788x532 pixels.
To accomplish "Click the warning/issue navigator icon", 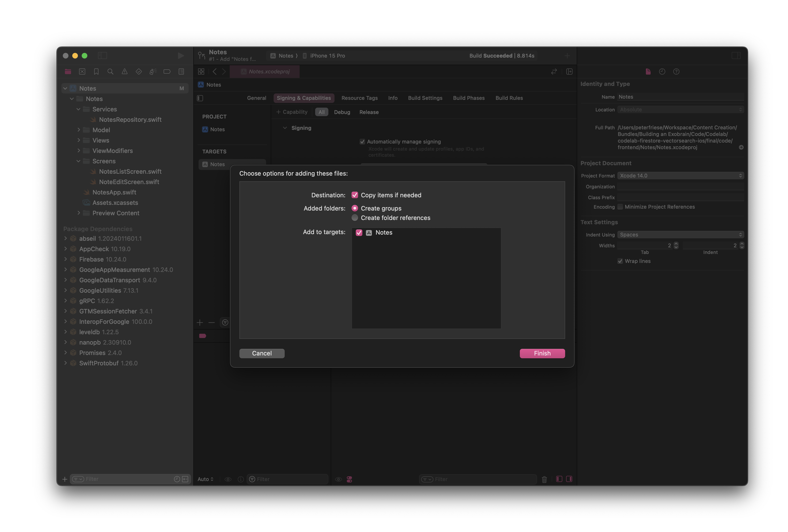I will (124, 71).
